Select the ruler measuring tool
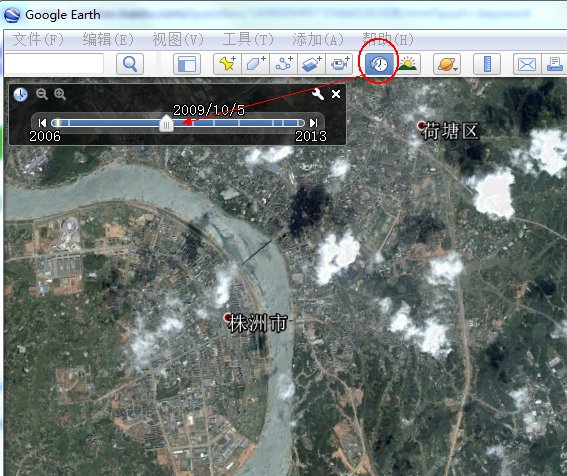This screenshot has width=567, height=476. click(487, 64)
